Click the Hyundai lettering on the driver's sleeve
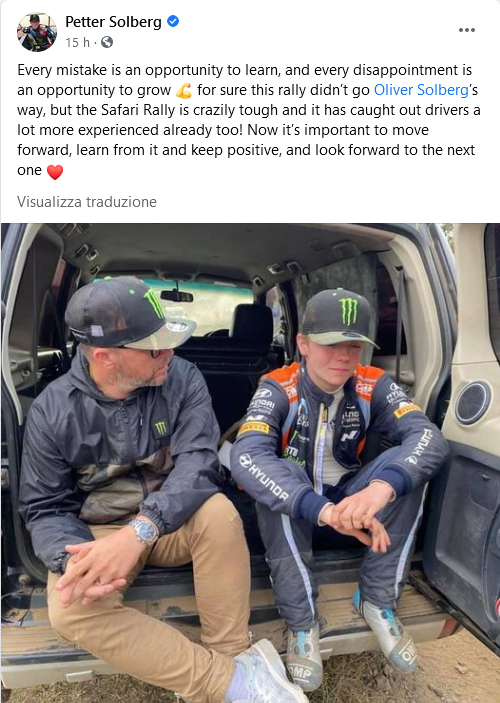Screen dimensions: 500x703 pyautogui.click(x=264, y=477)
